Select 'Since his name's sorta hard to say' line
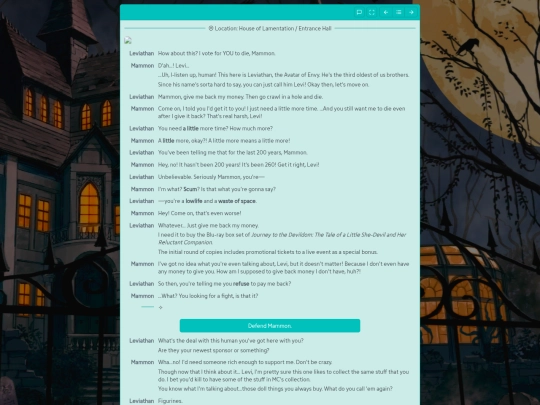The height and width of the screenshot is (405, 540). point(263,85)
